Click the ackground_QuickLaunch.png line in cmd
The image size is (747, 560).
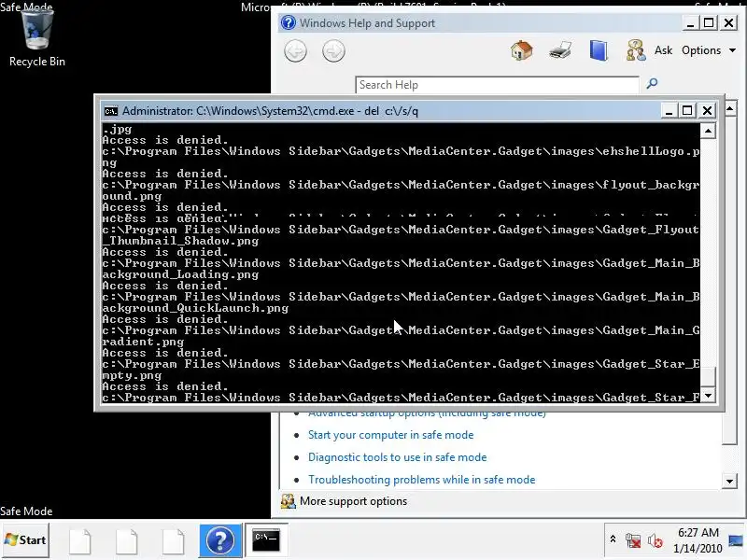(x=195, y=308)
